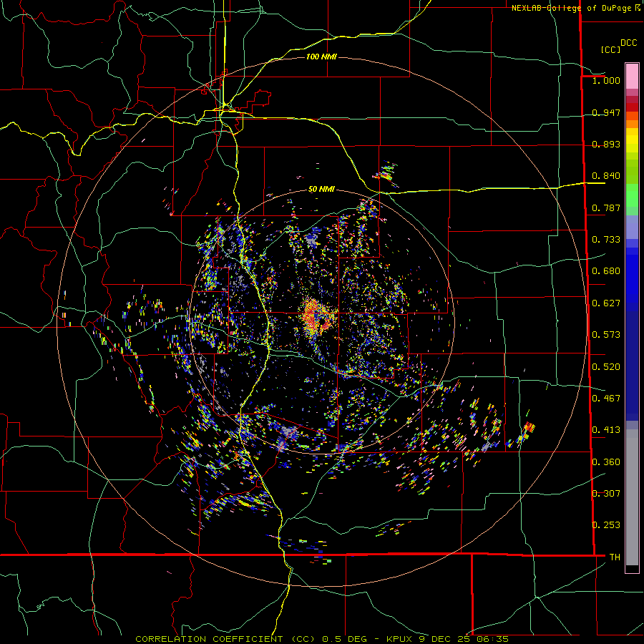Click the pink top segment of color bar
Viewport: 644px width, 644px height.
pyautogui.click(x=632, y=76)
